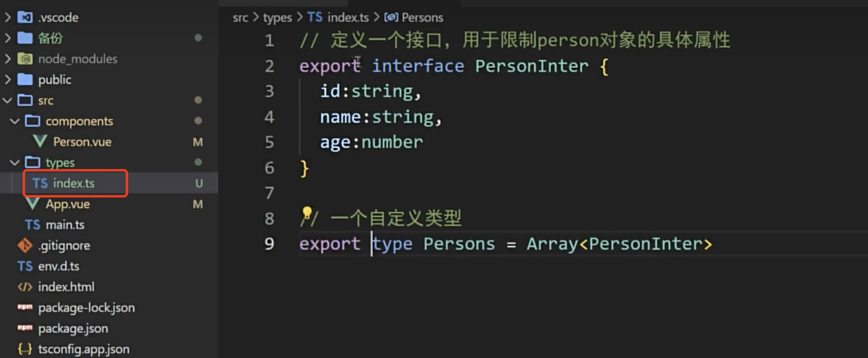Expand the public folder
Image resolution: width=868 pixels, height=358 pixels.
point(7,80)
